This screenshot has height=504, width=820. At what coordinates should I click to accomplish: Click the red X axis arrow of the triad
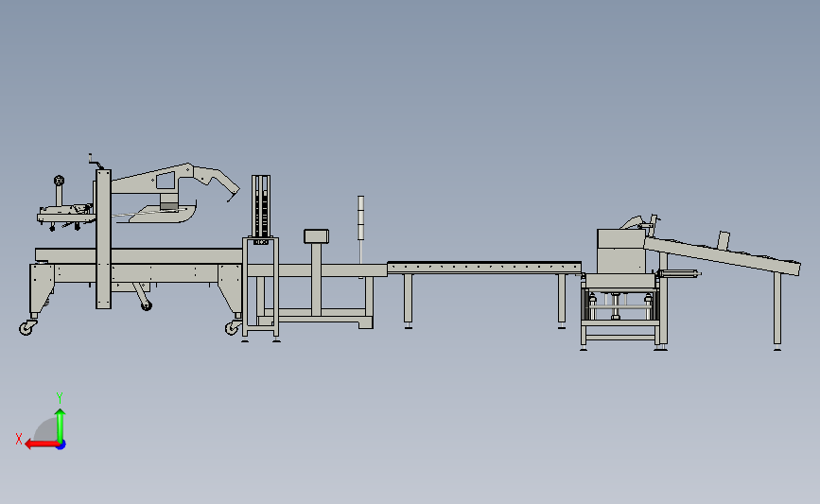pos(41,444)
